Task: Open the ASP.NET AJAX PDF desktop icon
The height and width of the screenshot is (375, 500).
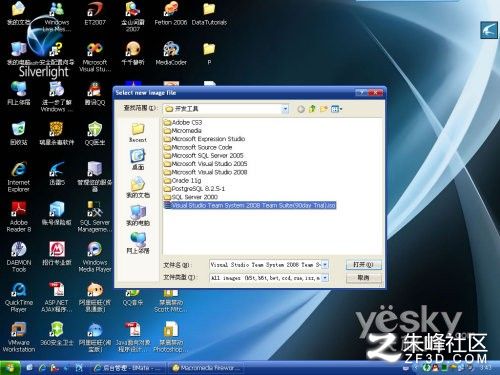Action: (x=57, y=297)
